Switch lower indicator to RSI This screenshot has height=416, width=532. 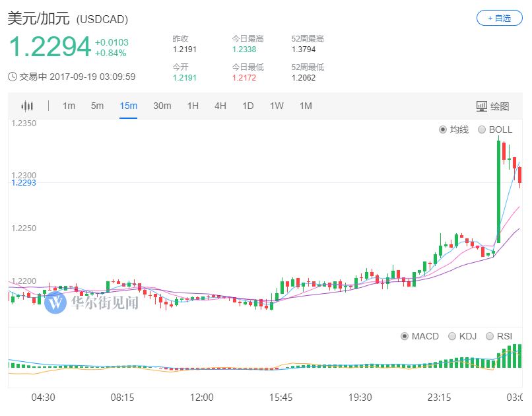coord(489,336)
